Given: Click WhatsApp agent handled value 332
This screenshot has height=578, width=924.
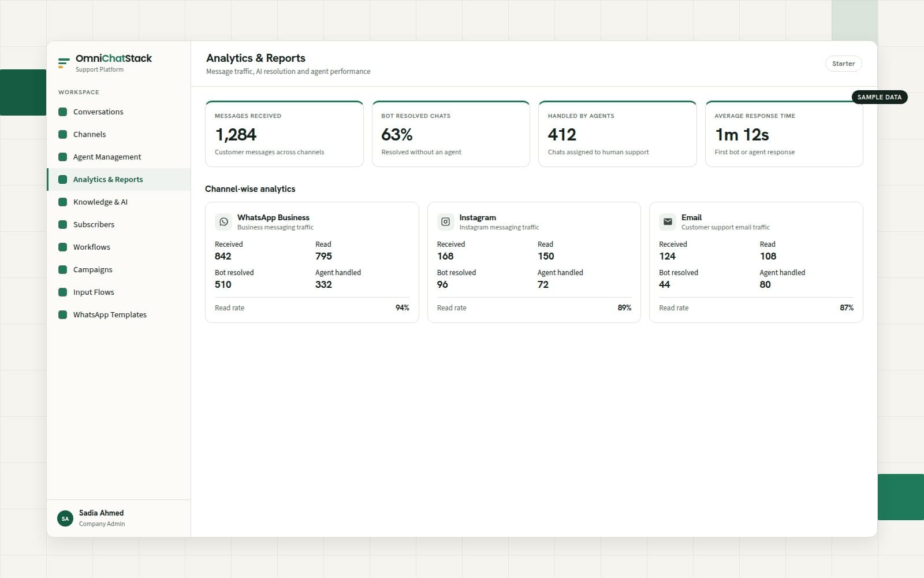Looking at the screenshot, I should tap(323, 284).
